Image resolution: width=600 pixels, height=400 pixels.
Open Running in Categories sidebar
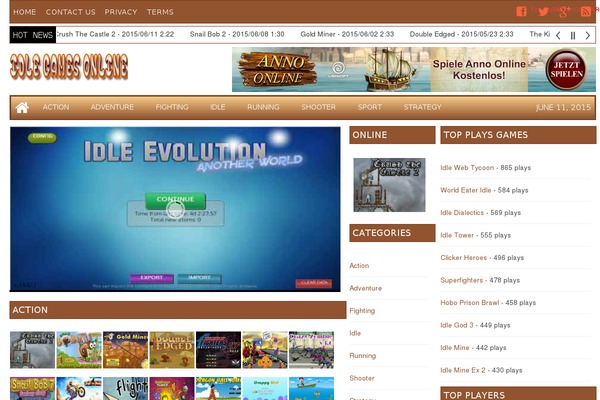coord(362,356)
